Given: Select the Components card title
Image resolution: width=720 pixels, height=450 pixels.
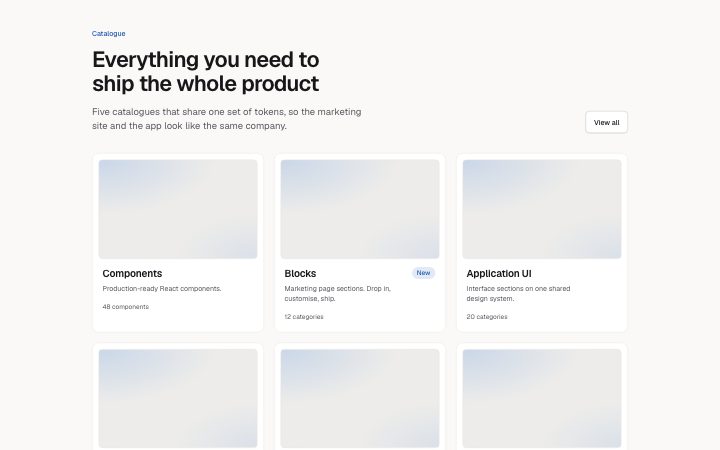Looking at the screenshot, I should 132,273.
